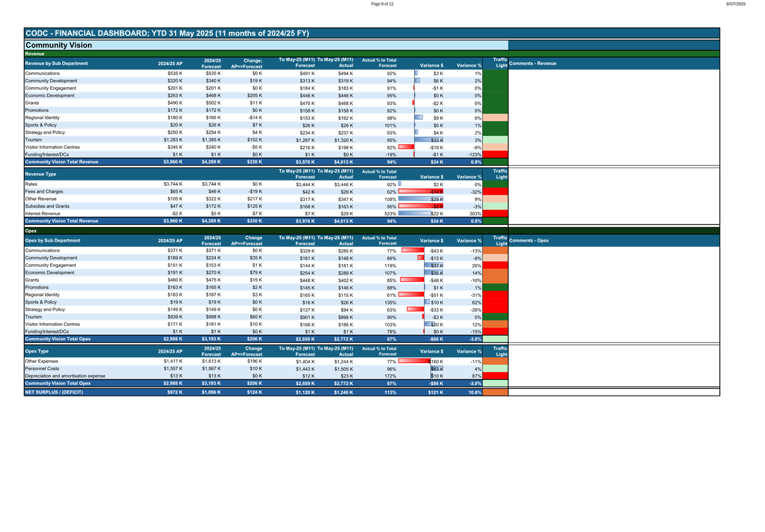Click red traffic light for Fees and Charges
This screenshot has width=765, height=532.
(495, 192)
